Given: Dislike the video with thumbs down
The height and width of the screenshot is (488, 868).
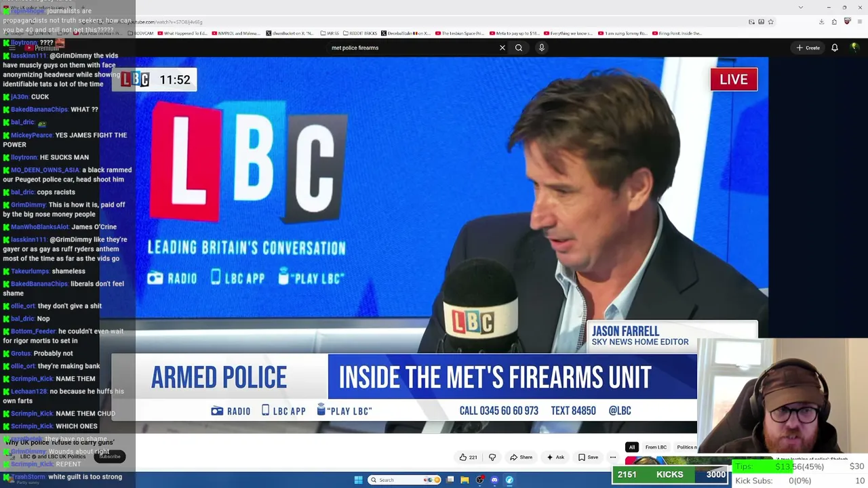Looking at the screenshot, I should pyautogui.click(x=492, y=457).
